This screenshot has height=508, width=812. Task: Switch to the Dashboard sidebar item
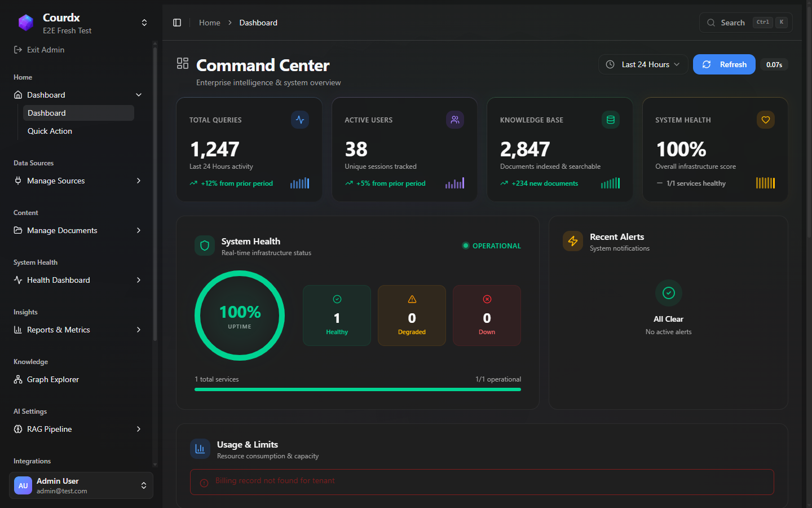(47, 113)
